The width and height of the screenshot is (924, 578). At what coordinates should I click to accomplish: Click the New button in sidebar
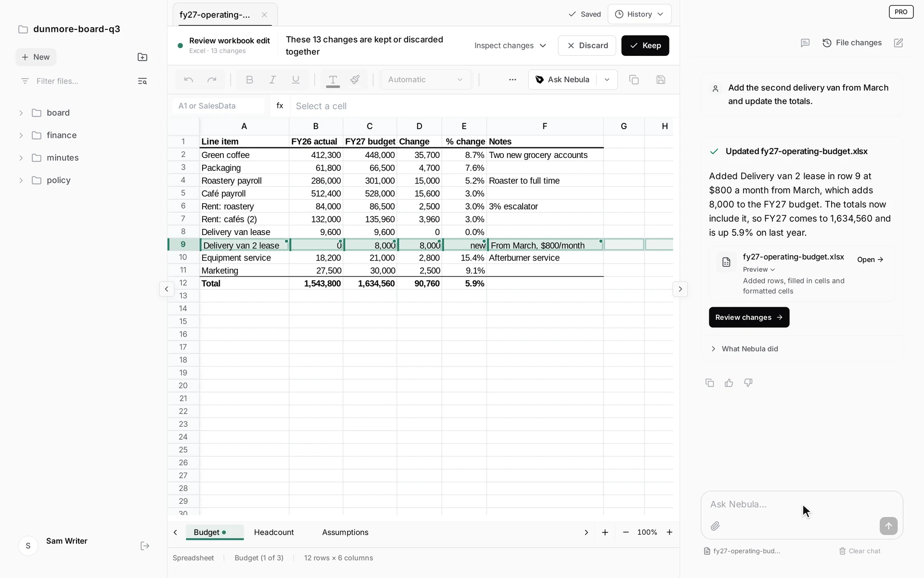[36, 57]
